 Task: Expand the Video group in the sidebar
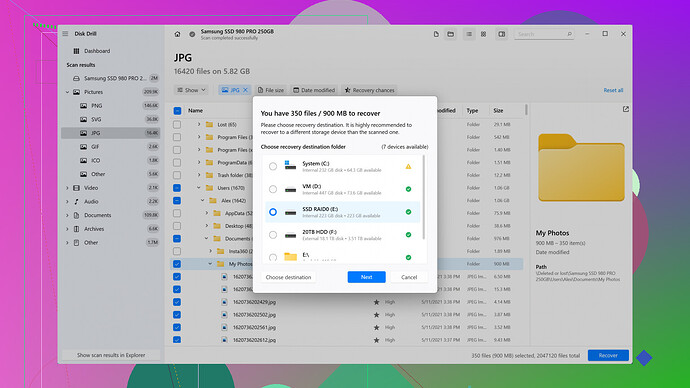pos(67,188)
